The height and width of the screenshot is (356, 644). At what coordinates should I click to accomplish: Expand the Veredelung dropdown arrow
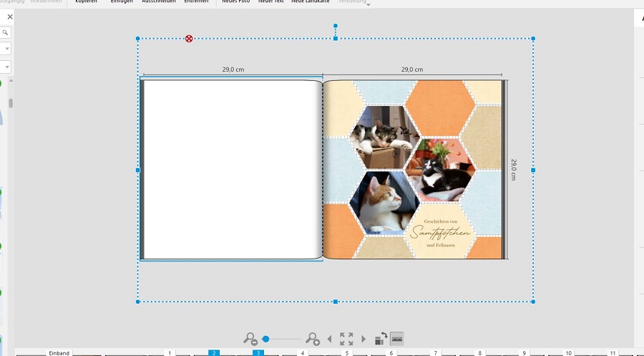point(369,4)
